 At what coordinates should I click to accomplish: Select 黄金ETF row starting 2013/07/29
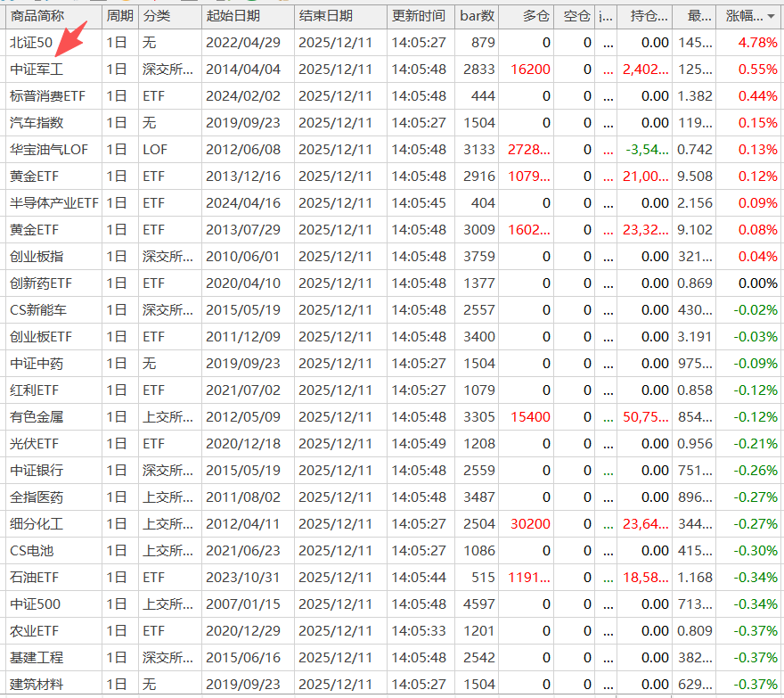pos(34,230)
